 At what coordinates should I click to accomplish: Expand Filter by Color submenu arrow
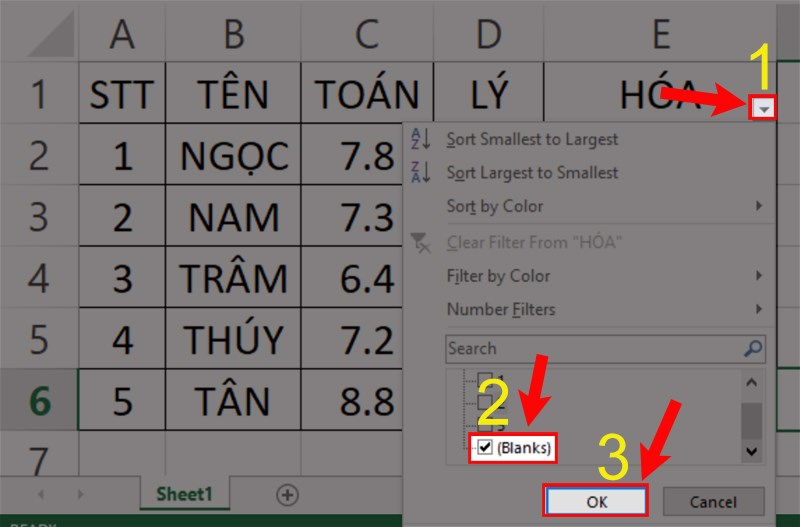pos(759,275)
